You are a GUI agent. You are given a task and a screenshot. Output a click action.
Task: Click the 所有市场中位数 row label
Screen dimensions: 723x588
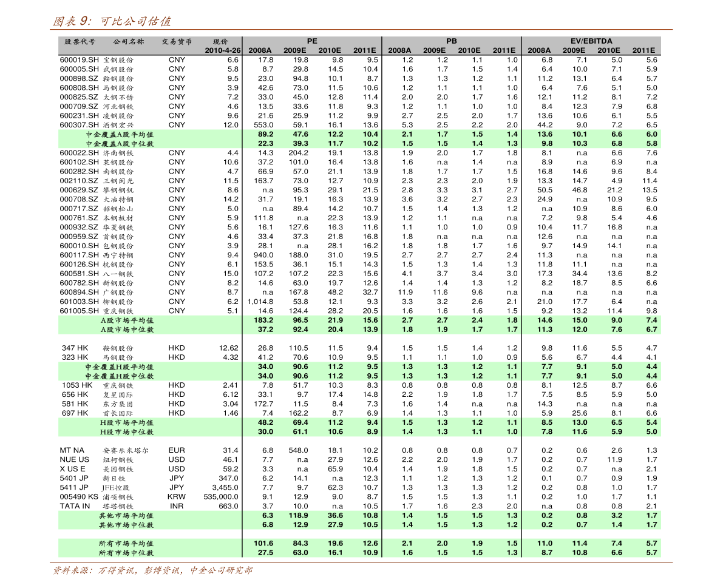126,553
